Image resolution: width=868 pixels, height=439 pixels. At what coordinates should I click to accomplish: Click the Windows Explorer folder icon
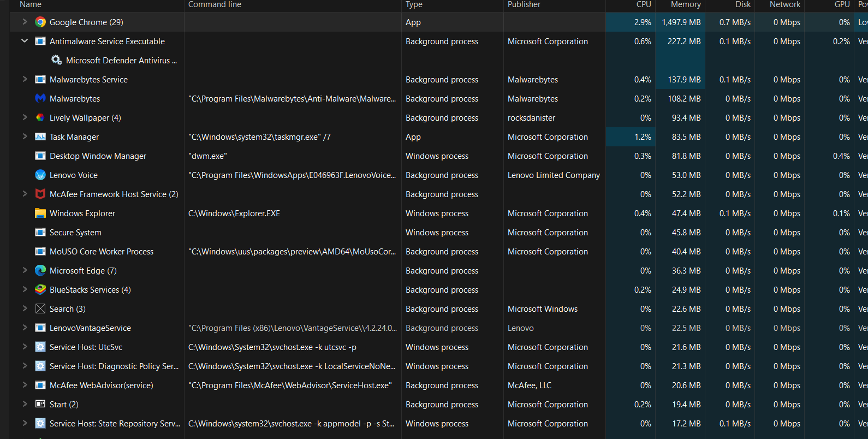[40, 213]
